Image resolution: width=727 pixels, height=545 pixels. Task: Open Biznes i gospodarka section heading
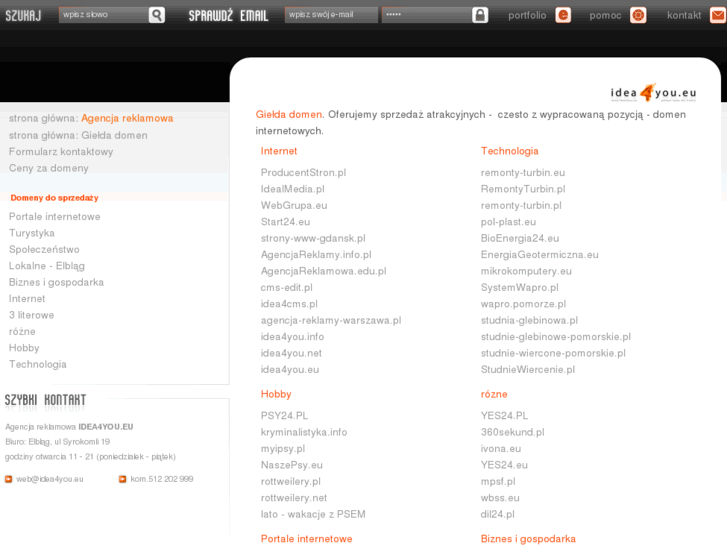pos(528,539)
